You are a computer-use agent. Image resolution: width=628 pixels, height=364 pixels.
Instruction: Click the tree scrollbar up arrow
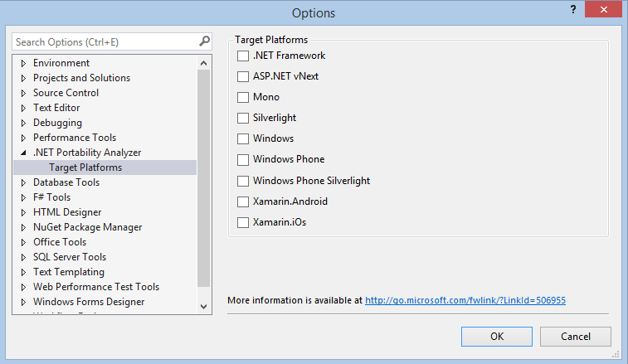pos(203,63)
